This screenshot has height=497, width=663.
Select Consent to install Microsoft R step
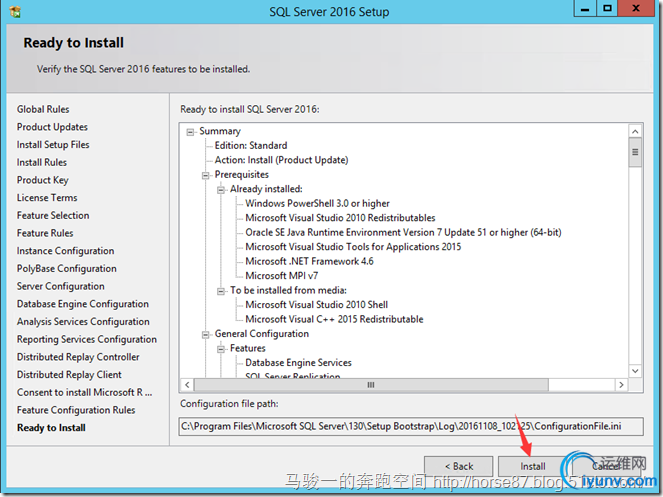[x=85, y=393]
